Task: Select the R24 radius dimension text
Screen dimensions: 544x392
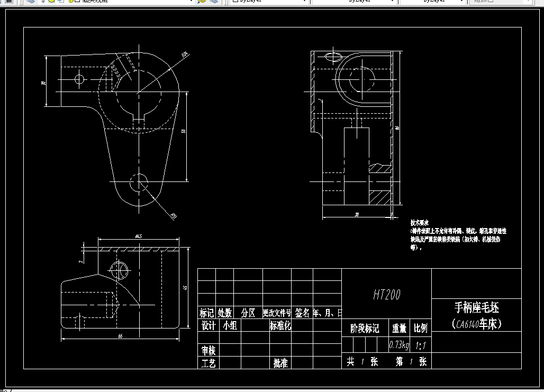Action: 185,54
